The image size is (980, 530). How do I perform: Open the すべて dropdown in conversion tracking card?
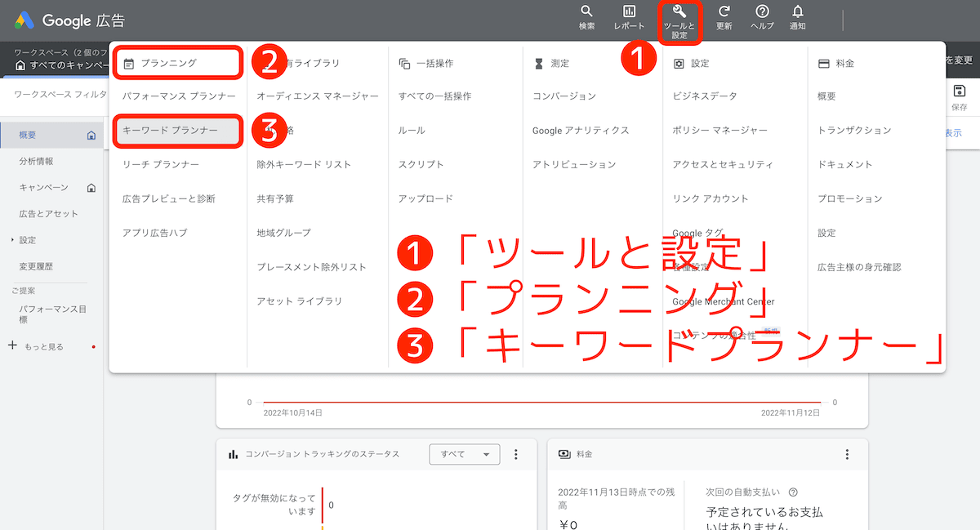[x=464, y=454]
